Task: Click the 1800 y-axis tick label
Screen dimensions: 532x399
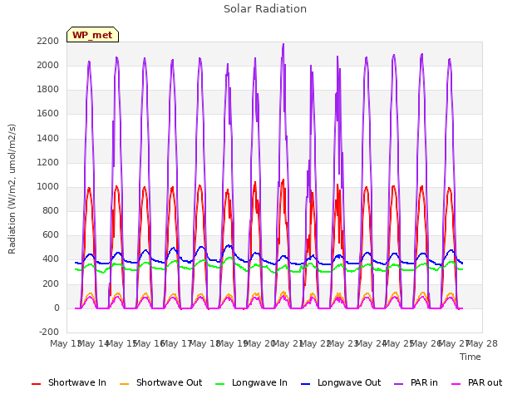Action: pos(48,90)
